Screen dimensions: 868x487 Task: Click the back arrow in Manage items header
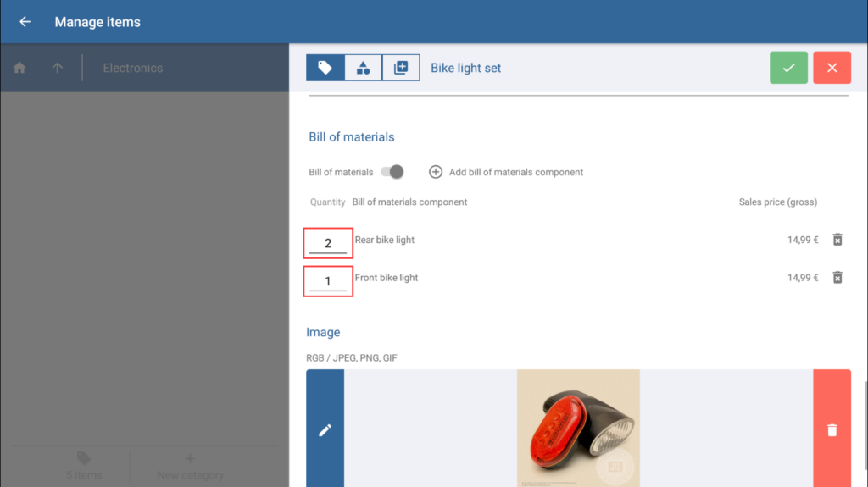(x=25, y=22)
